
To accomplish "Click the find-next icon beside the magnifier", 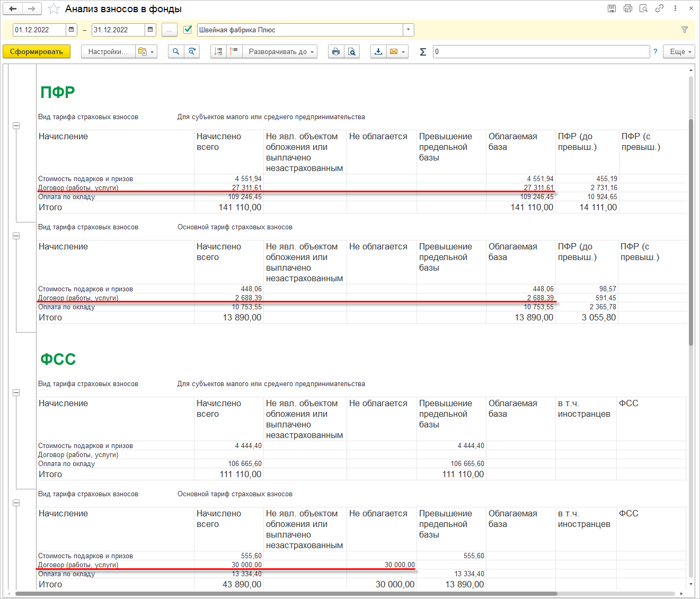I will click(192, 51).
